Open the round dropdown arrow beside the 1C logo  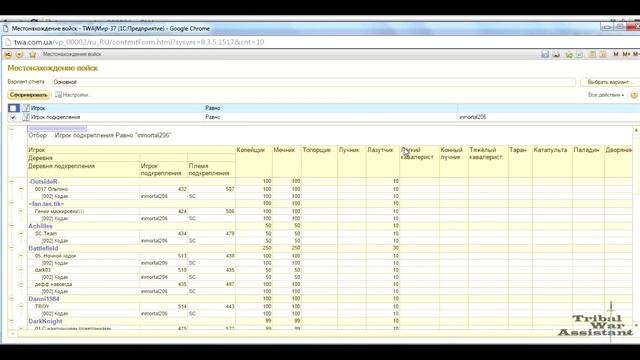(x=19, y=54)
